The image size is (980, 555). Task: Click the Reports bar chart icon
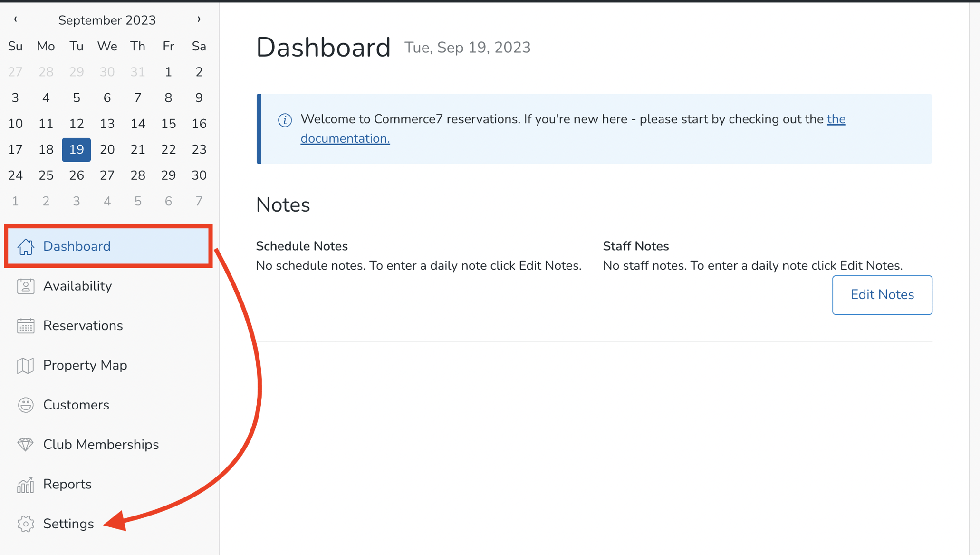click(x=26, y=484)
